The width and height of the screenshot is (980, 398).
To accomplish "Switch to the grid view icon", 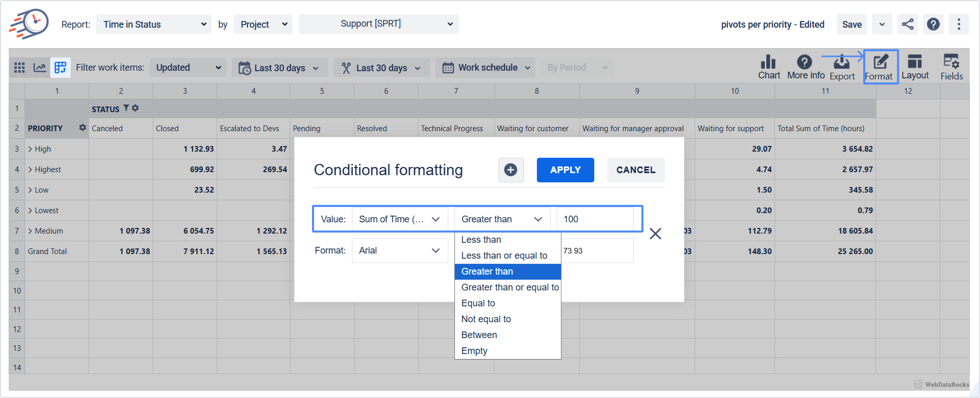I will point(19,68).
